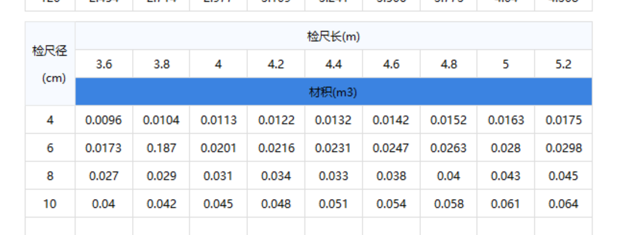Select the cell with value 0.034
This screenshot has width=644, height=235.
(276, 176)
